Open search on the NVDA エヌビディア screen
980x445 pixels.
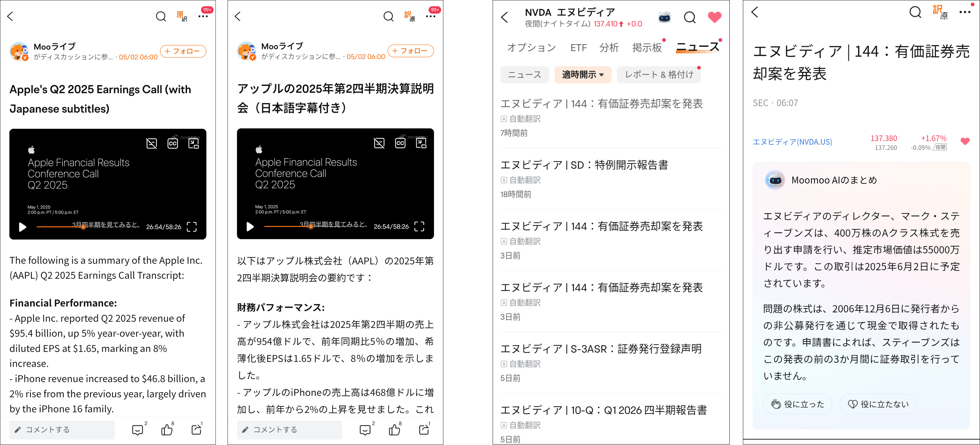[x=690, y=17]
